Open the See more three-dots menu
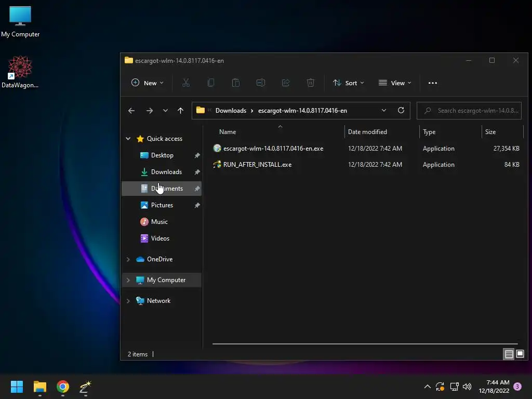Image resolution: width=532 pixels, height=399 pixels. coord(433,83)
